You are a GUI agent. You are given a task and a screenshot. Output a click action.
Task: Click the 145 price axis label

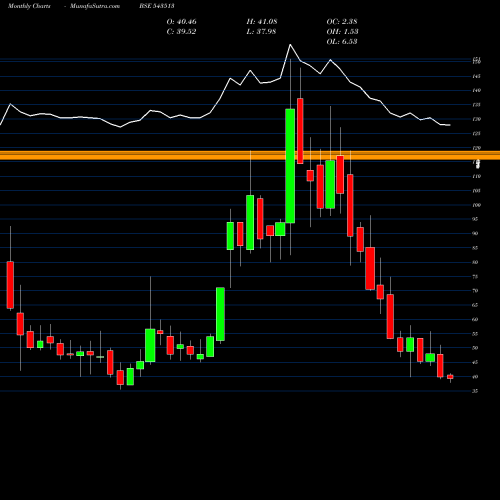477,76
